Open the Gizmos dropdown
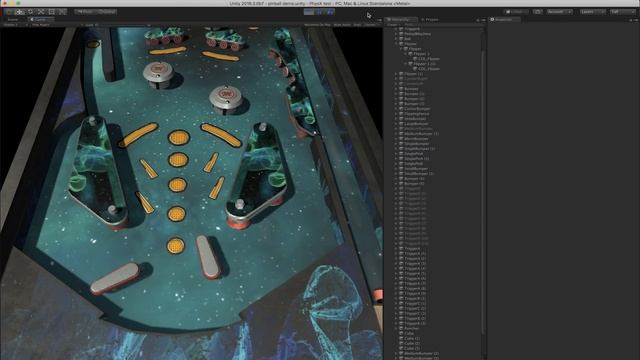640x360 pixels. [371, 25]
